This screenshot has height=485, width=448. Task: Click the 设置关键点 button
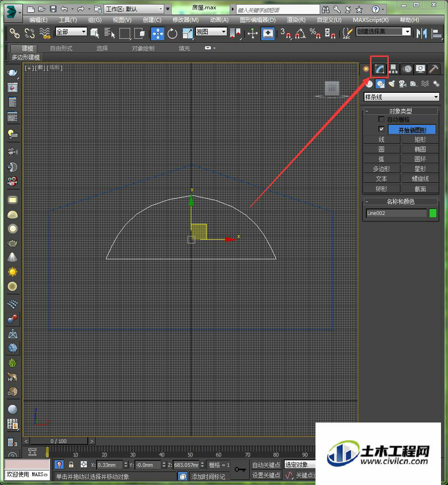[266, 475]
